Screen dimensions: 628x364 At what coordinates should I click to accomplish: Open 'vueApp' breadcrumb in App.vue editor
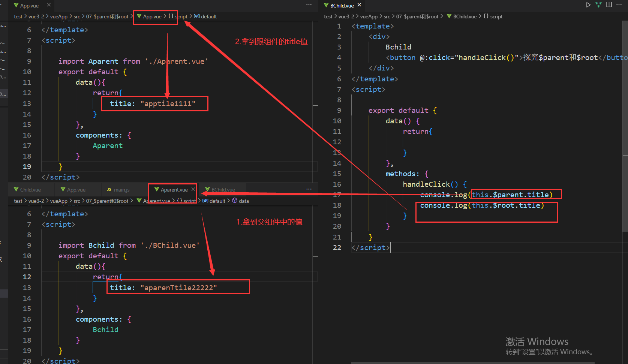coord(59,16)
